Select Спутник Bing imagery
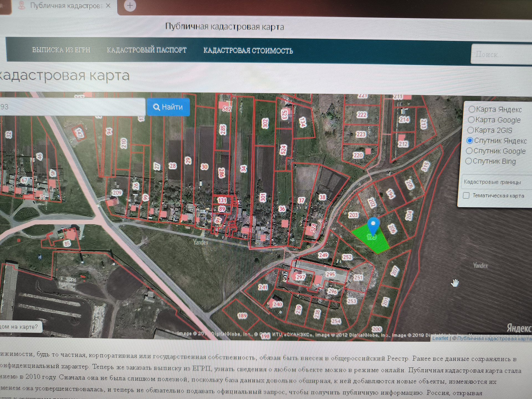The height and width of the screenshot is (399, 532). (468, 161)
